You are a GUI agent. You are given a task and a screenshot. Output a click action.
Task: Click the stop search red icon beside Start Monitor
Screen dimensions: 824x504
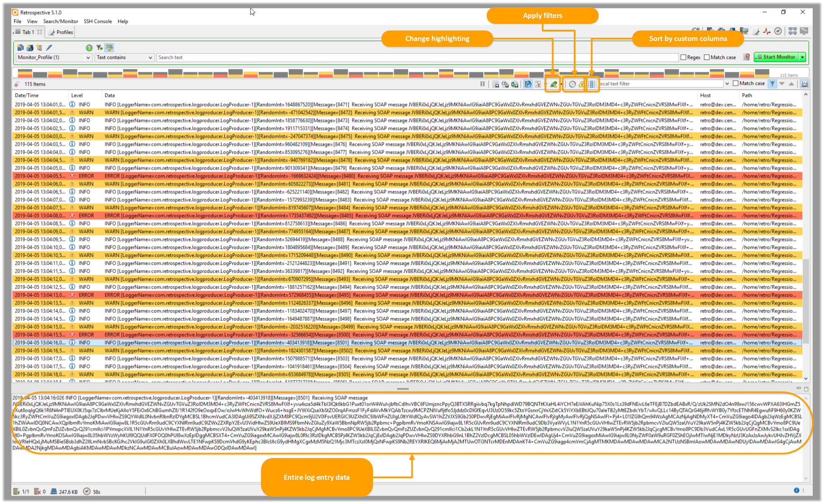click(747, 57)
